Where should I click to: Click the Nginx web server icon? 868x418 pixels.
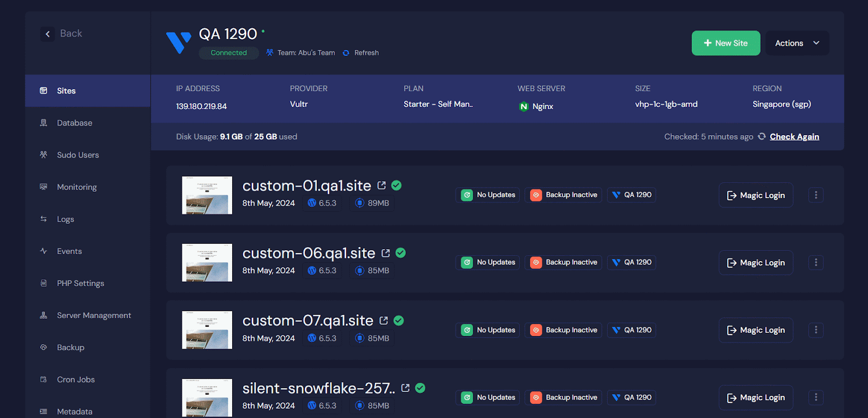pos(524,106)
